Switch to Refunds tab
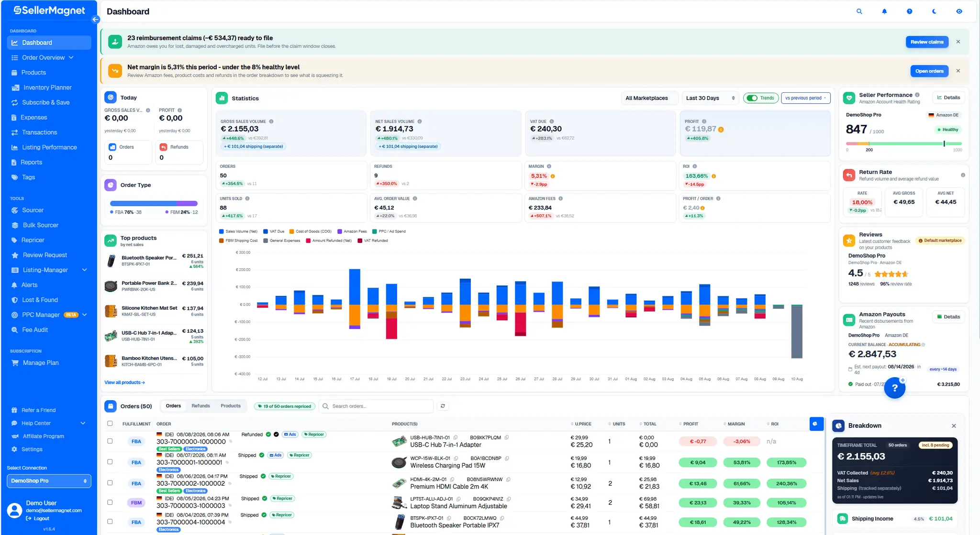980x535 pixels. click(200, 406)
